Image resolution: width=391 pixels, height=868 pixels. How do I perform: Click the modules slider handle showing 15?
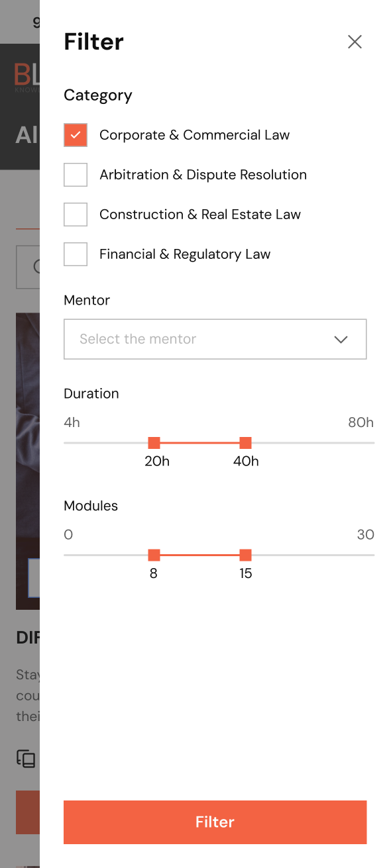tap(245, 554)
